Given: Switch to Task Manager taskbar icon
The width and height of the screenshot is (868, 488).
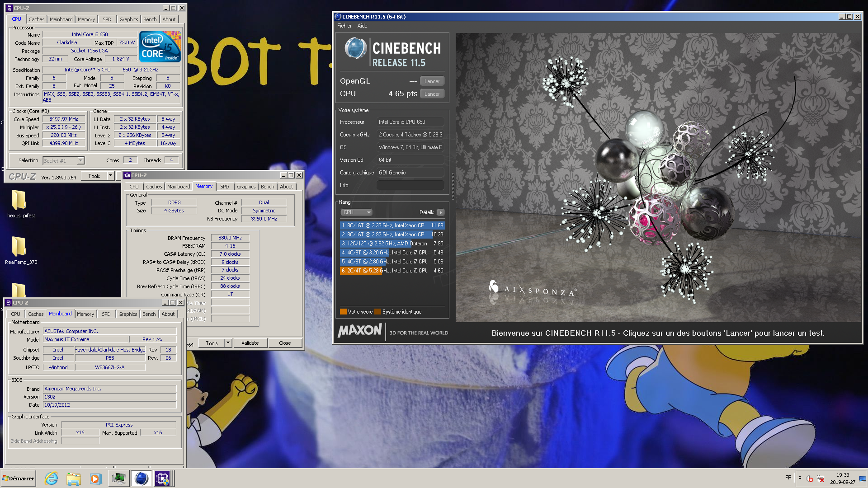Looking at the screenshot, I should click(118, 478).
